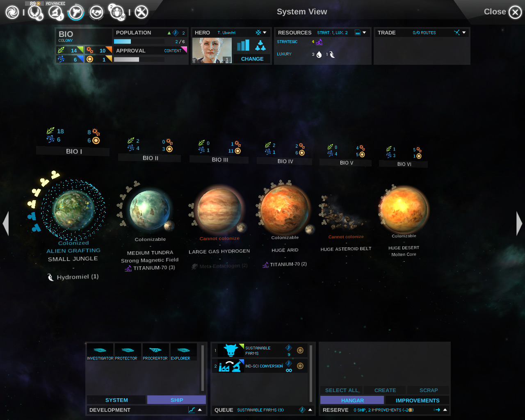Select the research microscope icon in toolbar
The height and width of the screenshot is (420, 525).
55,12
